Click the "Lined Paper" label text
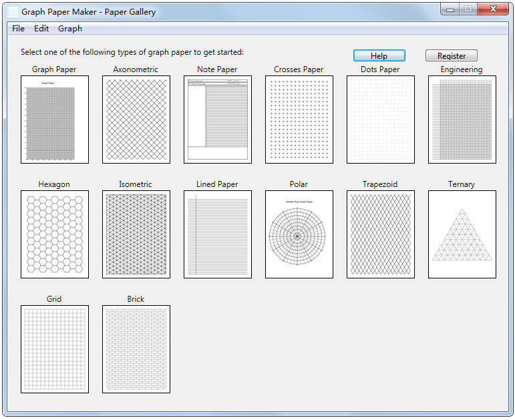 click(x=217, y=184)
